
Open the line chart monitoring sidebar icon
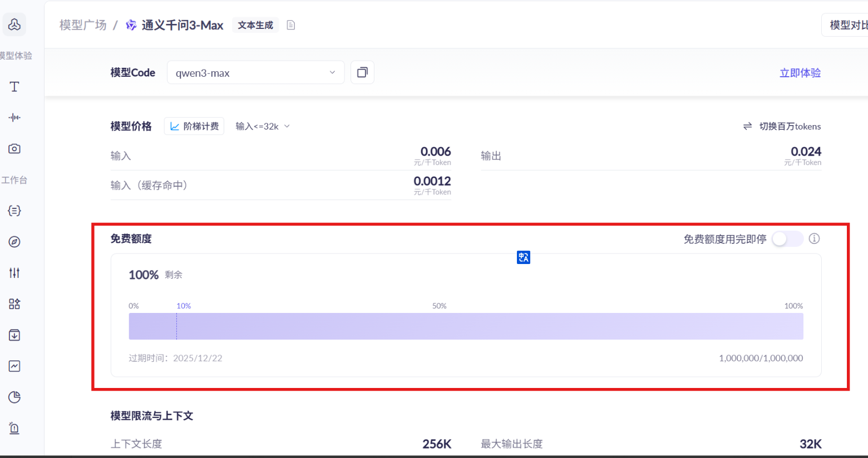(x=14, y=366)
